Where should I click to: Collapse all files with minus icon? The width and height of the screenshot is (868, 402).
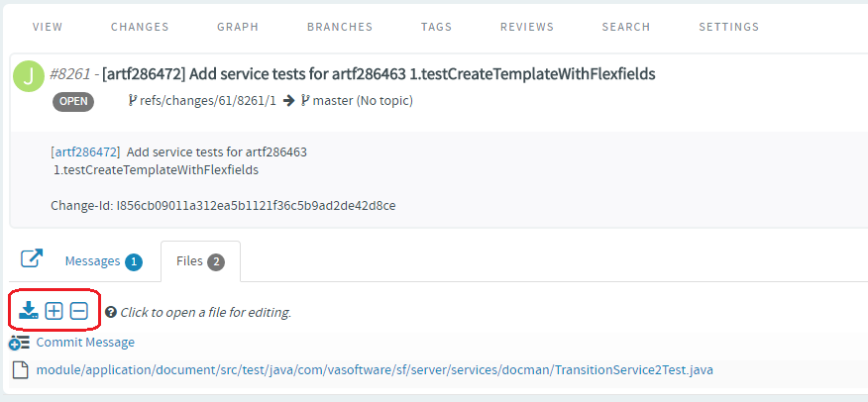click(79, 311)
